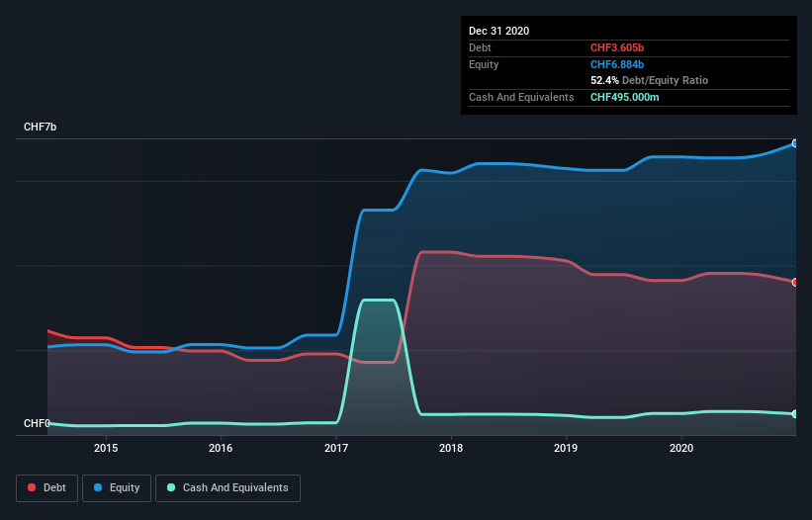Click the Debt value CHF3.605b
The width and height of the screenshot is (812, 520).
617,47
